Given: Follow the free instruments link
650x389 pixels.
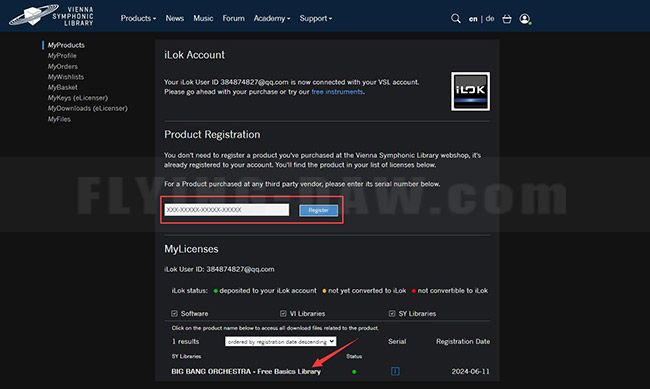Looking at the screenshot, I should (x=337, y=92).
